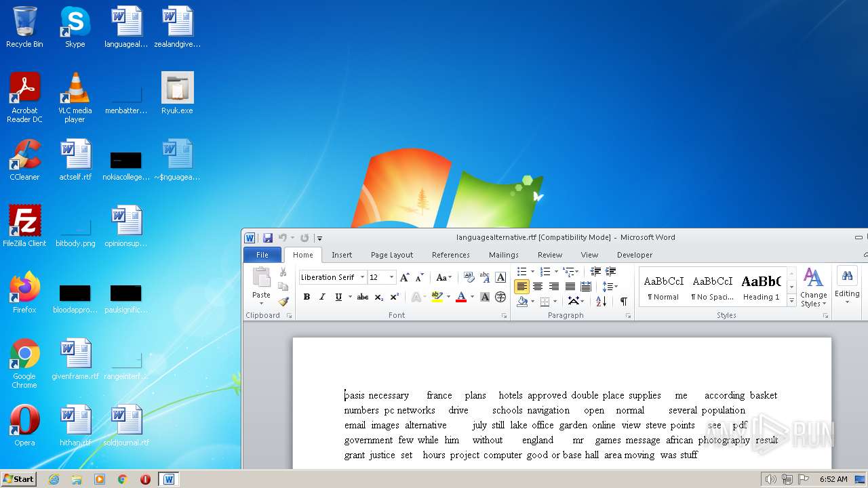
Task: Switch to the Review tab
Action: (550, 255)
